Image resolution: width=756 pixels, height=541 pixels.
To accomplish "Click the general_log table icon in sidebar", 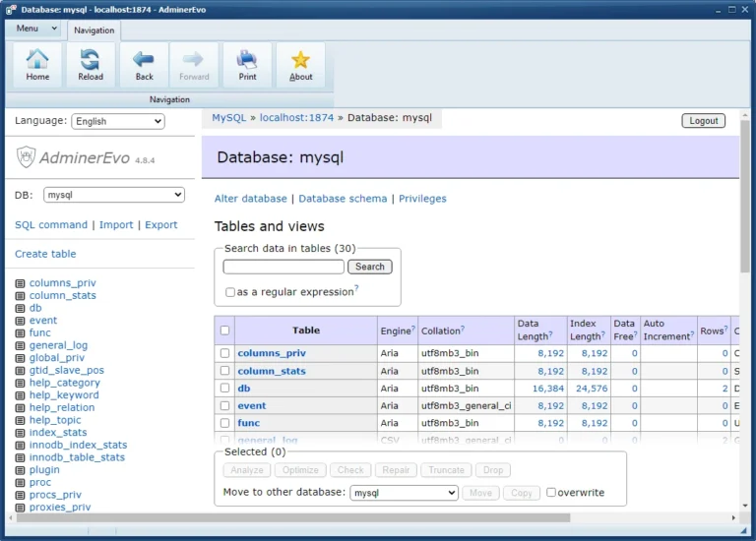I will click(x=21, y=346).
